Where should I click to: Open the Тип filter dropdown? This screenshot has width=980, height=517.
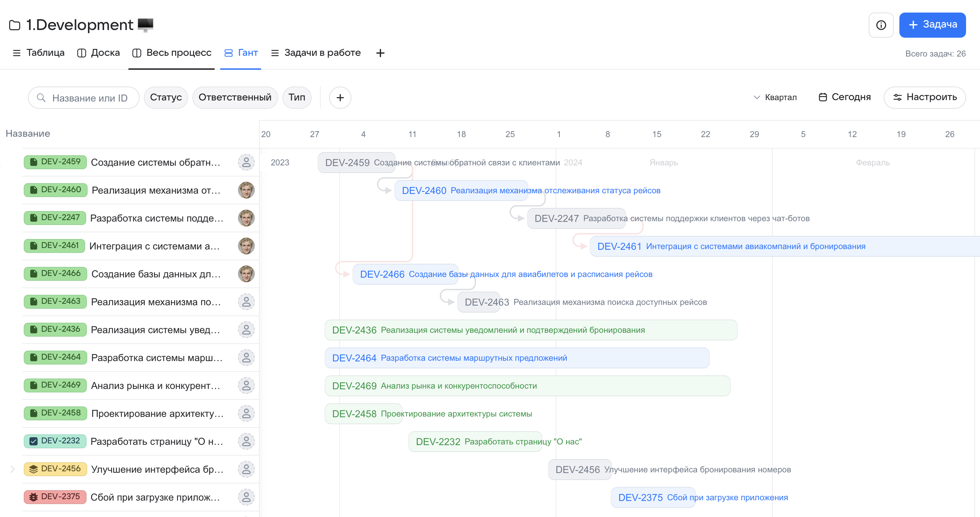(x=296, y=97)
